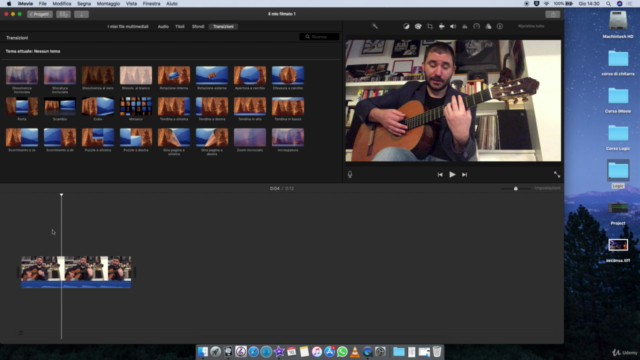Screen dimensions: 640x360
Task: Click the timeline playhead marker
Action: coord(62,195)
